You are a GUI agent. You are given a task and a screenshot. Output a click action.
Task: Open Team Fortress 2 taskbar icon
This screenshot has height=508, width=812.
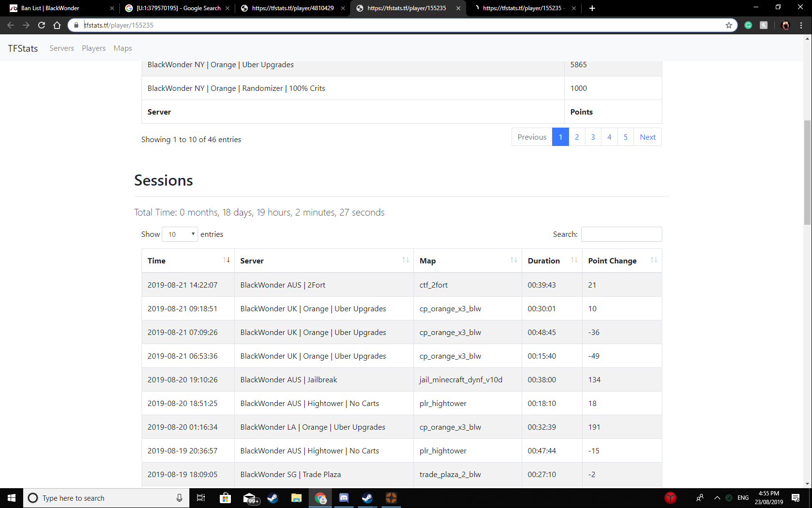(391, 498)
